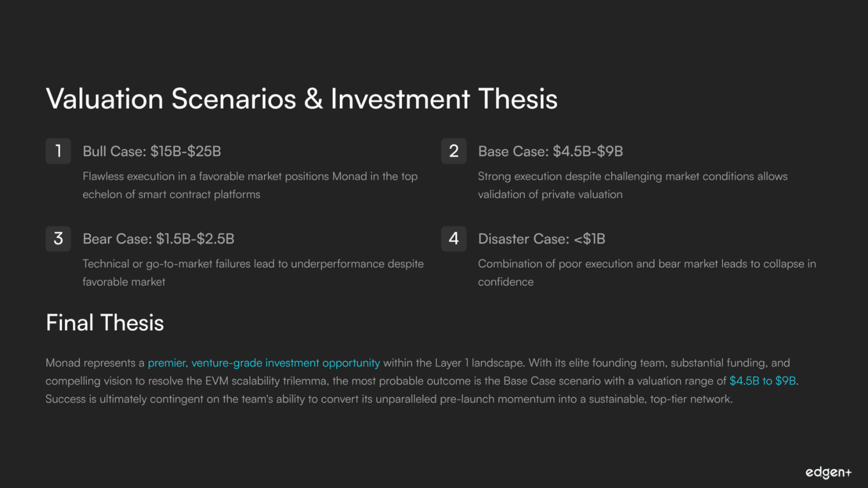Select the Bull Case: $15B-$25B heading
This screenshot has height=488, width=868.
[x=152, y=151]
